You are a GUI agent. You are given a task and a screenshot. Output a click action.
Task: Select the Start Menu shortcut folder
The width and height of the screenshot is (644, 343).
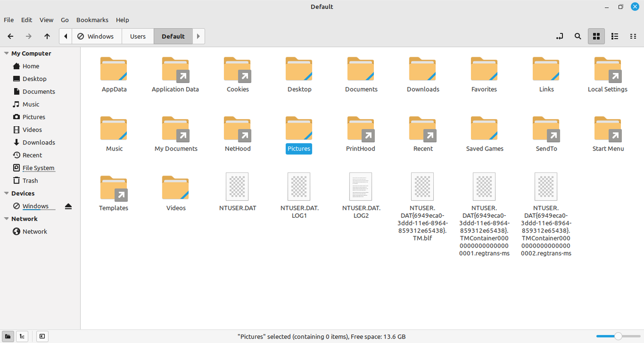[608, 134]
